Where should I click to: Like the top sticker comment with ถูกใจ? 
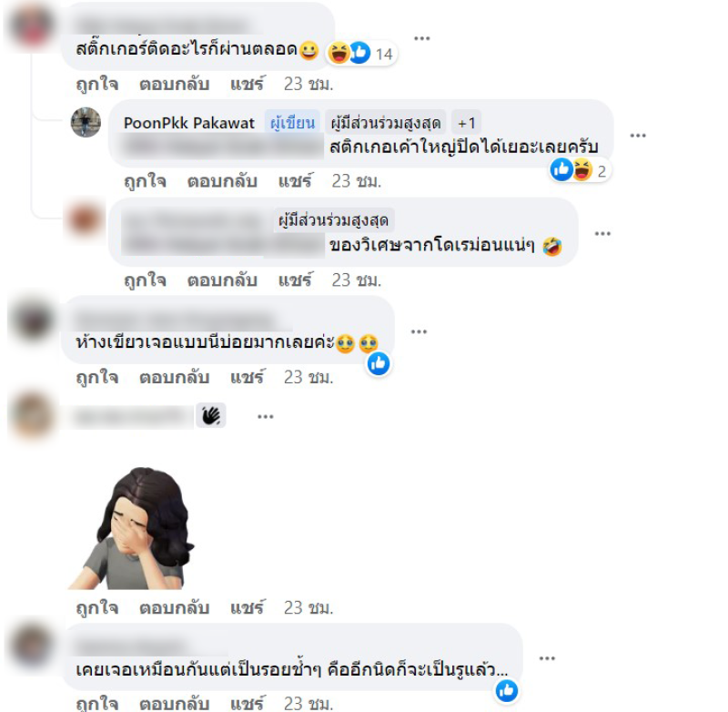coord(97,84)
